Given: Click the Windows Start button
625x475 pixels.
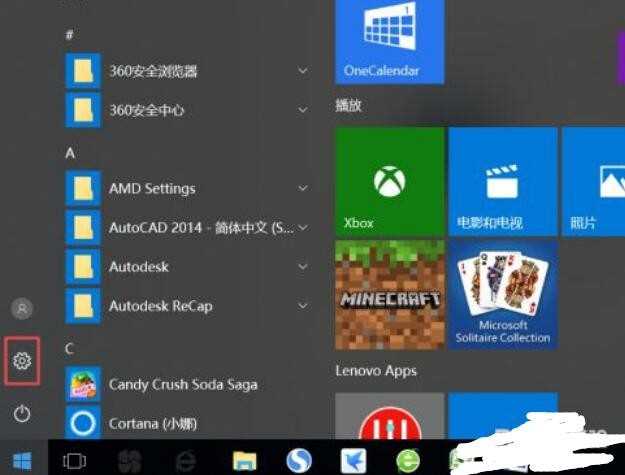Looking at the screenshot, I should click(22, 461).
